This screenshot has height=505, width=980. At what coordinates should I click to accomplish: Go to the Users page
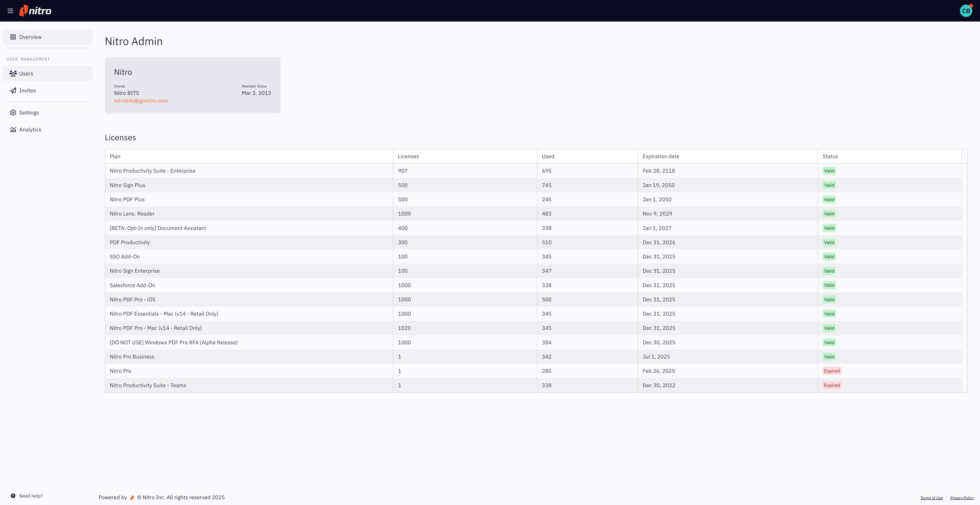pos(48,73)
